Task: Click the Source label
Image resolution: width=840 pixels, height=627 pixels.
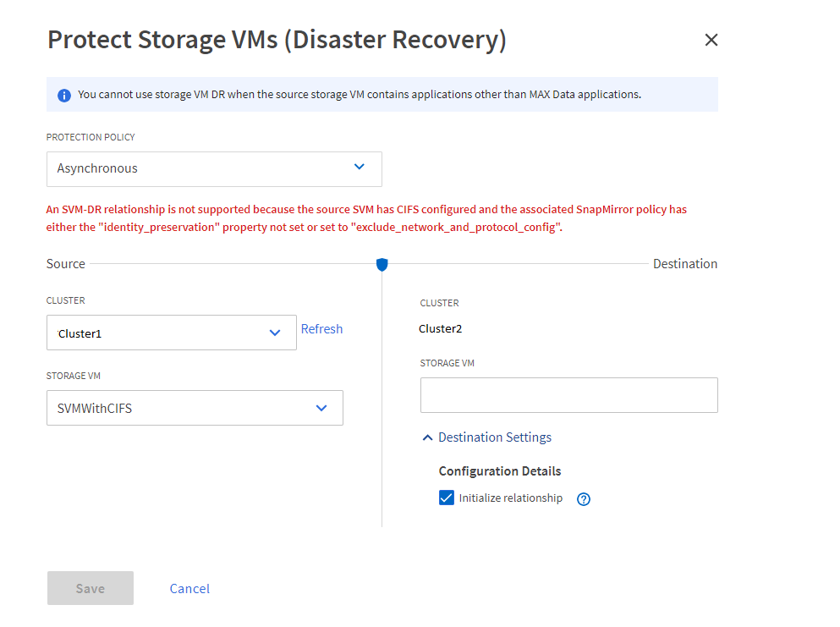Action: pyautogui.click(x=66, y=264)
